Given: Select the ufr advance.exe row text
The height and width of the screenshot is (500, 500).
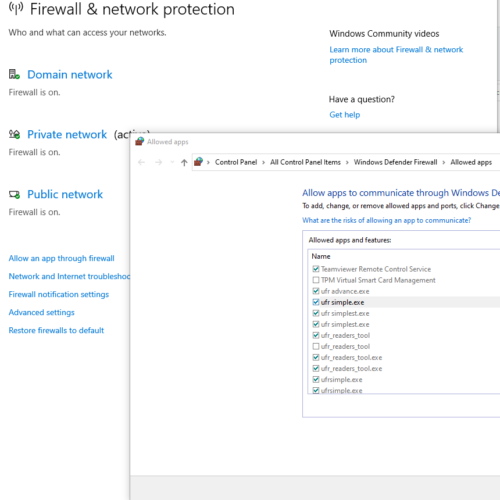Looking at the screenshot, I should (345, 291).
